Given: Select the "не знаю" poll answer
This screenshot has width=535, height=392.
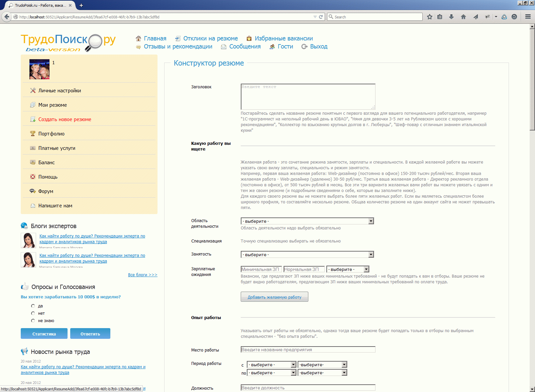Looking at the screenshot, I should click(x=33, y=321).
